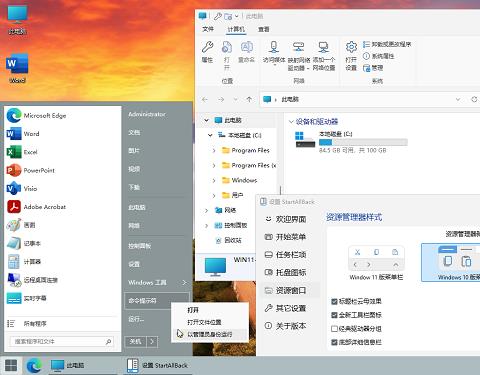
Task: Choose 打开 in the context menu
Action: [x=210, y=310]
